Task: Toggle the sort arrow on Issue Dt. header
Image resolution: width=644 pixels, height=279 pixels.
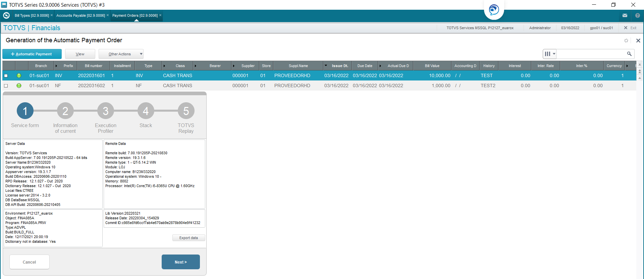Action: pyautogui.click(x=326, y=66)
